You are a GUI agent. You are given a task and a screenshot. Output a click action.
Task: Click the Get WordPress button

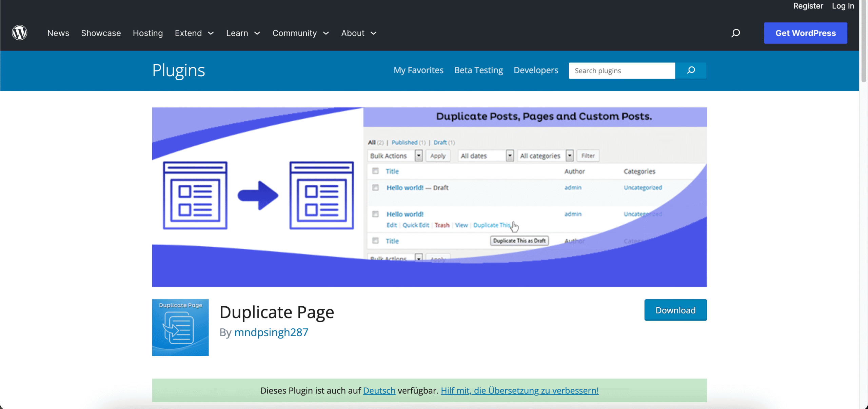pyautogui.click(x=806, y=33)
